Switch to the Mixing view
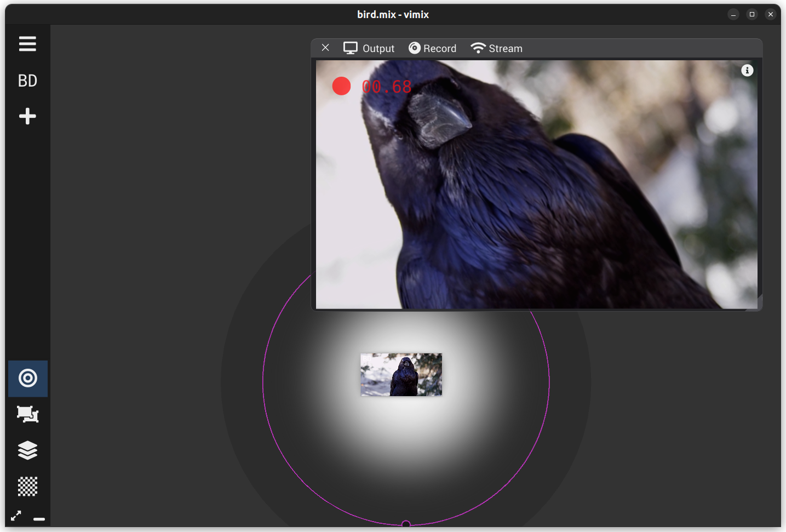 (27, 378)
